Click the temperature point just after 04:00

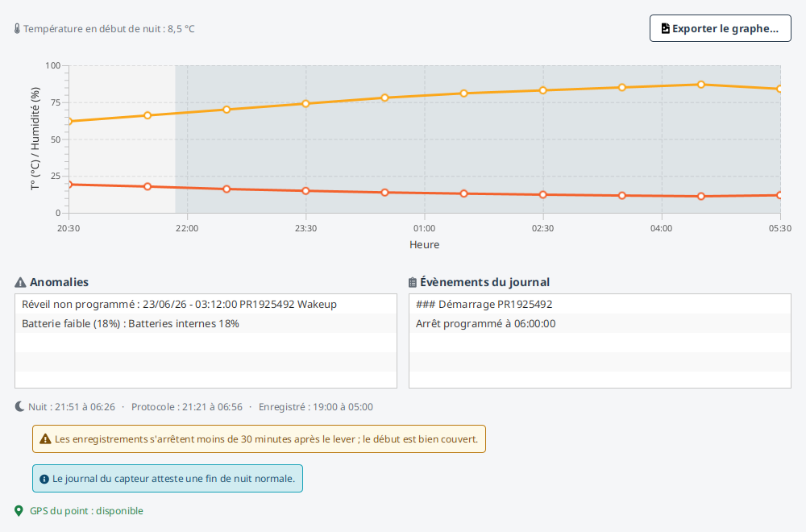coord(700,197)
